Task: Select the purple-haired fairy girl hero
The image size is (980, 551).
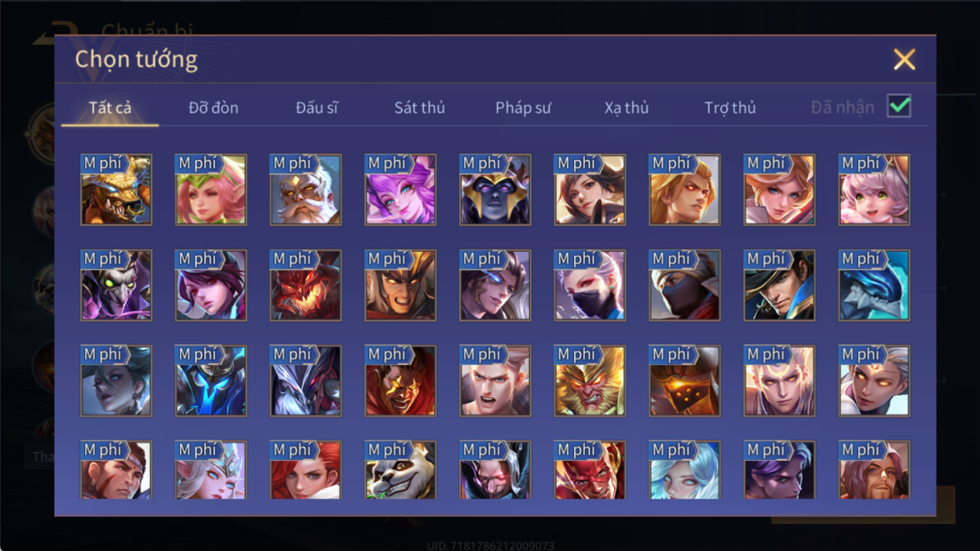Action: click(x=400, y=190)
